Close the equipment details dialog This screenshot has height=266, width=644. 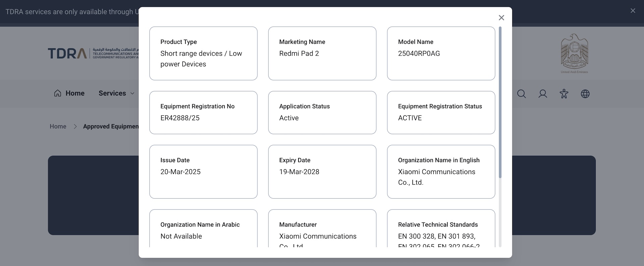coord(501,18)
